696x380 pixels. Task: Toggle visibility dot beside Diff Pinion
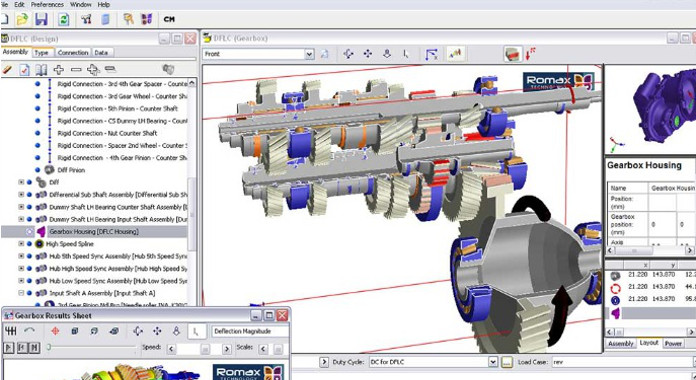point(37,170)
